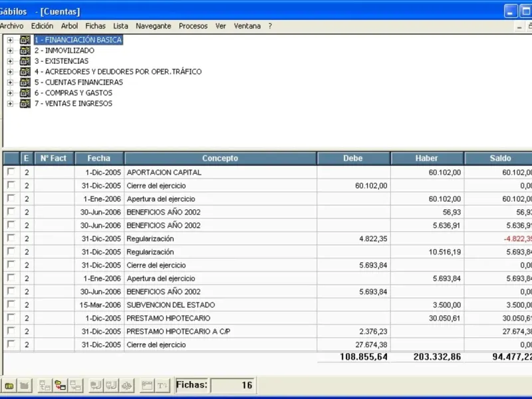Image resolution: width=532 pixels, height=399 pixels.
Task: Click the icon beside 7 - VENTAS E INGRESOS
Action: point(25,104)
